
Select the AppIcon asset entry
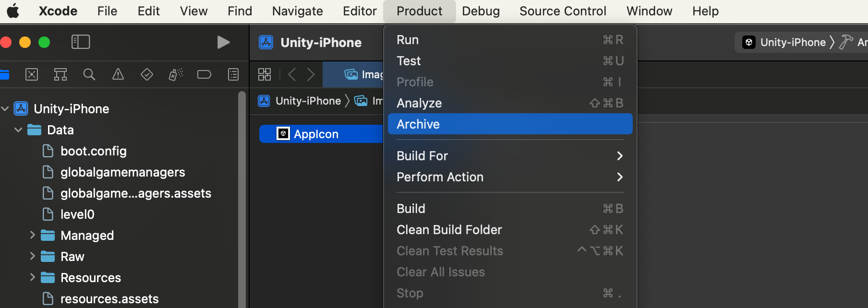point(316,134)
